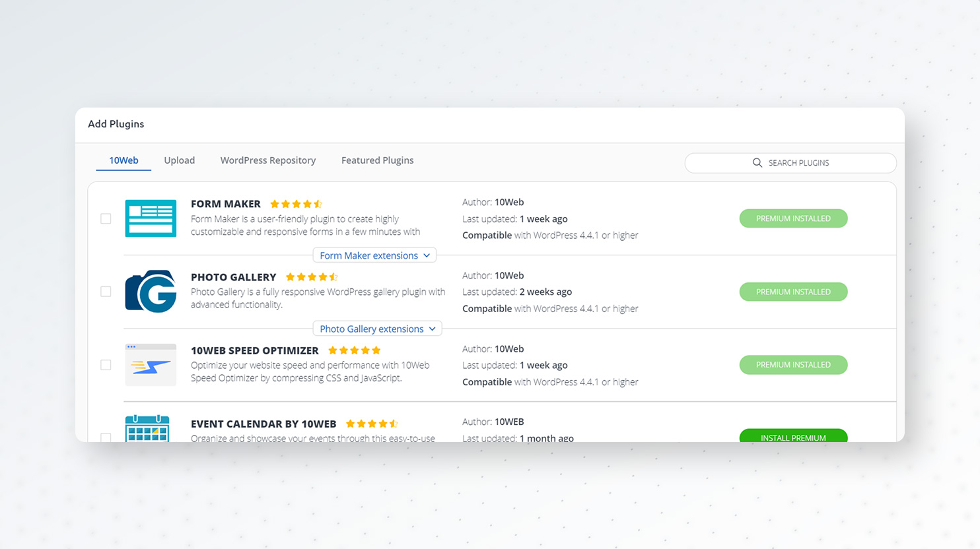Open the FORM MAKER title
The image size is (980, 549).
(226, 204)
